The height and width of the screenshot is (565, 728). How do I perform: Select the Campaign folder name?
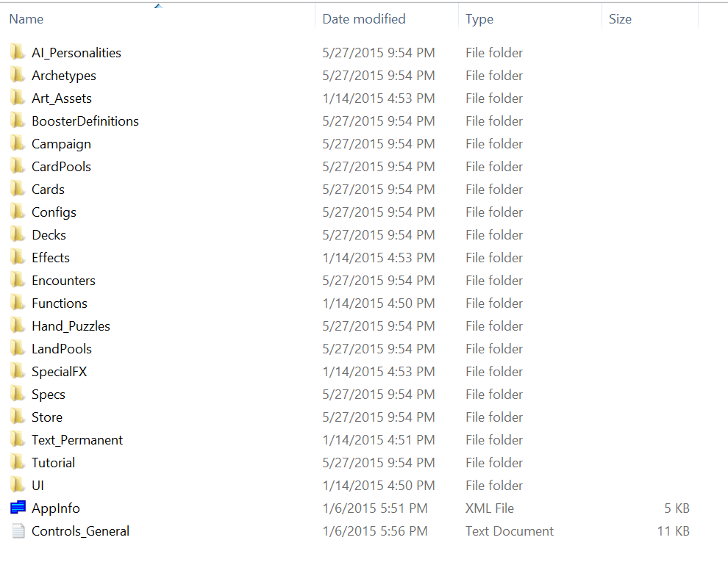[61, 144]
